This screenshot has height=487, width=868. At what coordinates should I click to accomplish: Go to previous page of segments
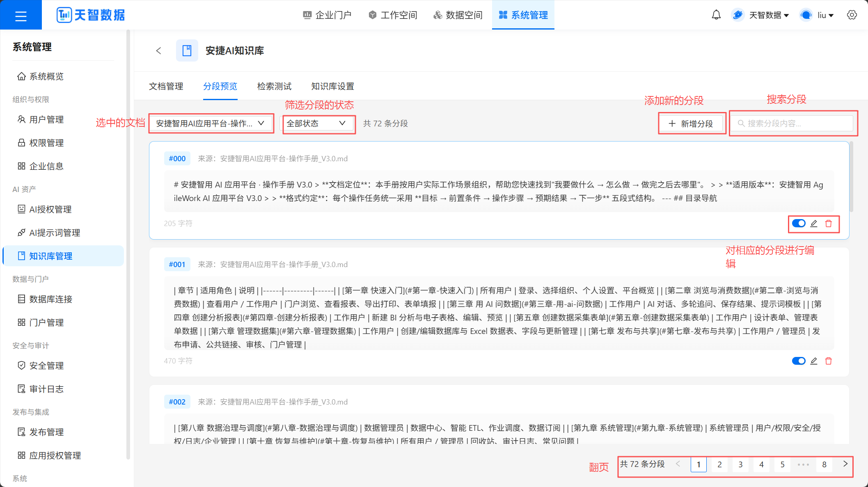click(x=678, y=464)
